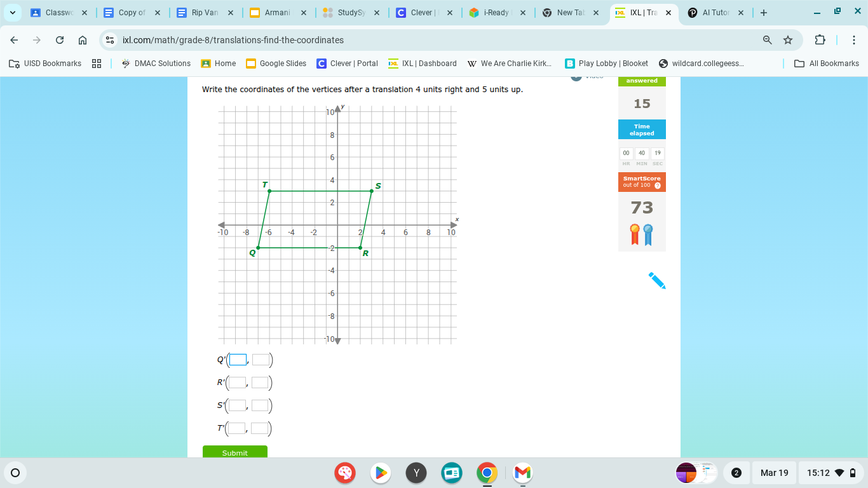
Task: Open the paint palette app on the shelf
Action: [x=345, y=473]
